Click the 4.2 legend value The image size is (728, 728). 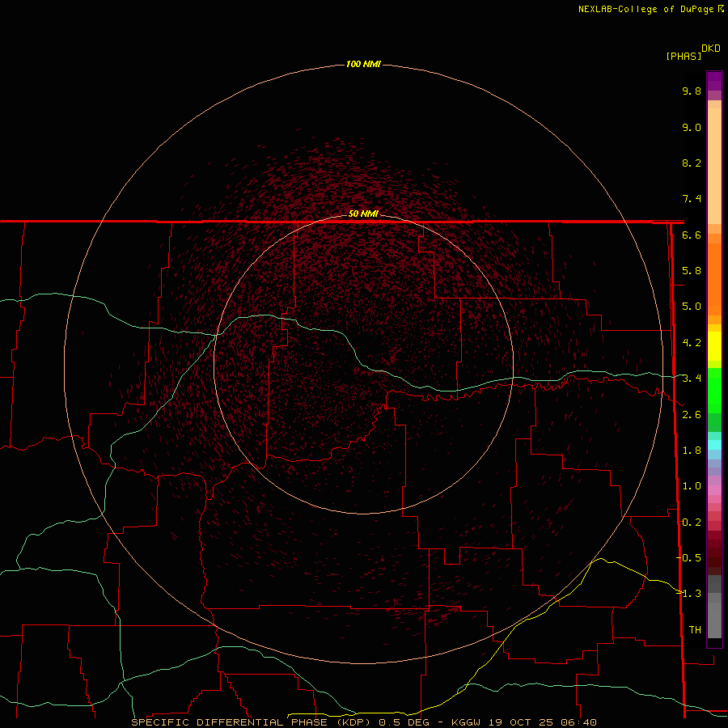692,343
